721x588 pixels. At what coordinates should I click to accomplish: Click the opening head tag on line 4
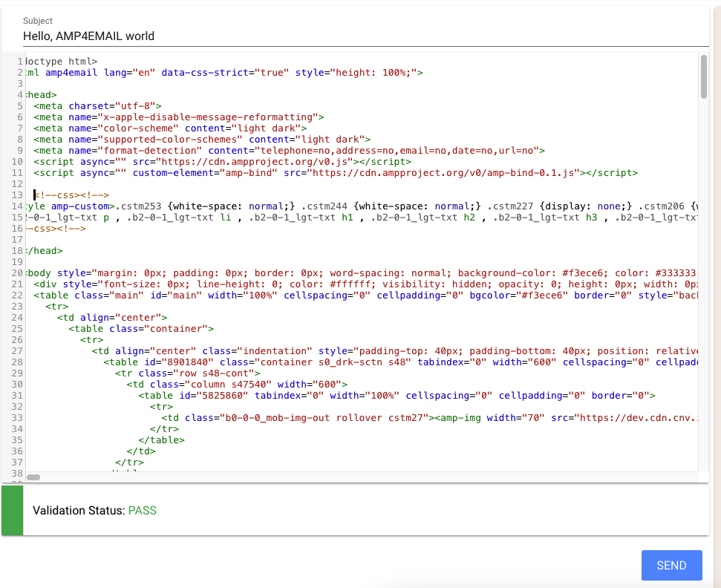[x=42, y=95]
